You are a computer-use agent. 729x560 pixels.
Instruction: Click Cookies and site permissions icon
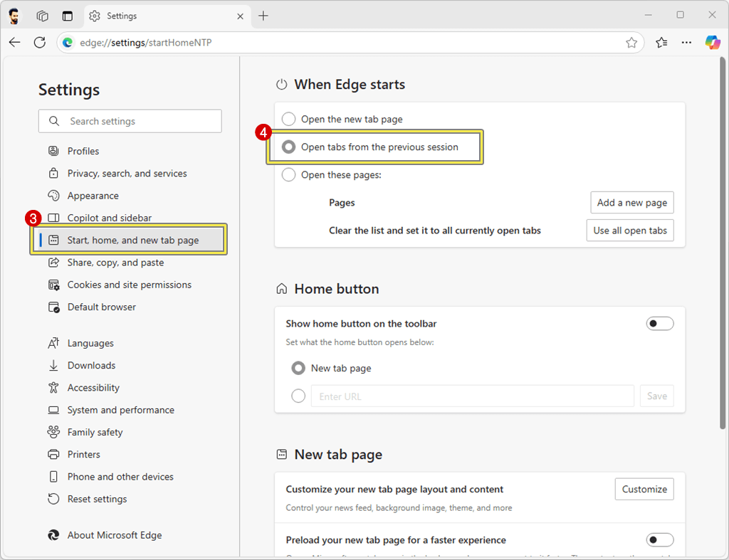tap(54, 285)
